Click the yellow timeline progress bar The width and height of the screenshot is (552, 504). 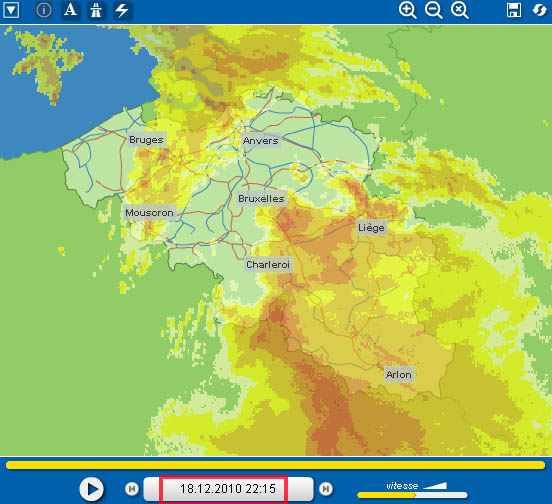276,465
